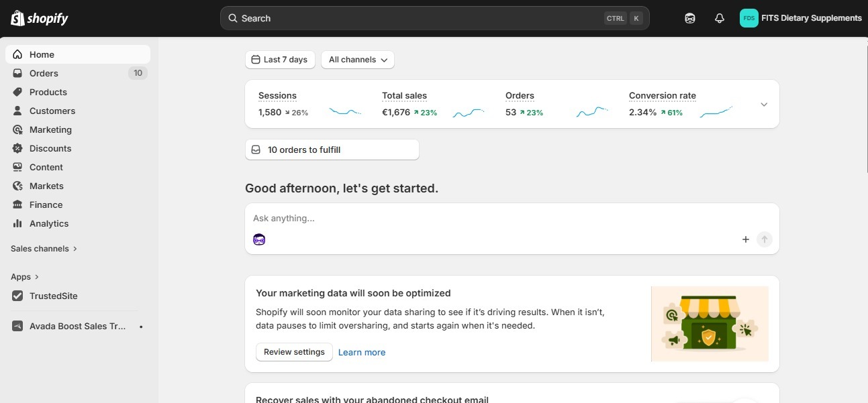Expand Sales channels section
The width and height of the screenshot is (868, 403).
(x=44, y=249)
